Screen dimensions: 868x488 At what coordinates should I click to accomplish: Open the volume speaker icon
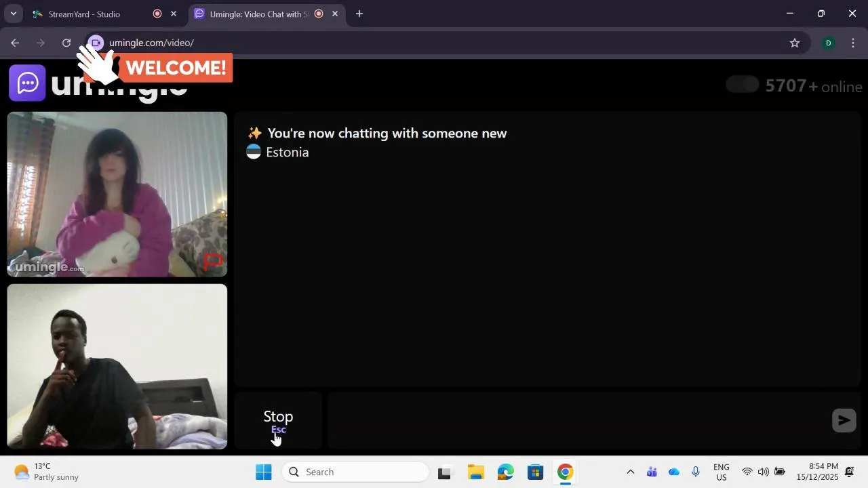764,472
